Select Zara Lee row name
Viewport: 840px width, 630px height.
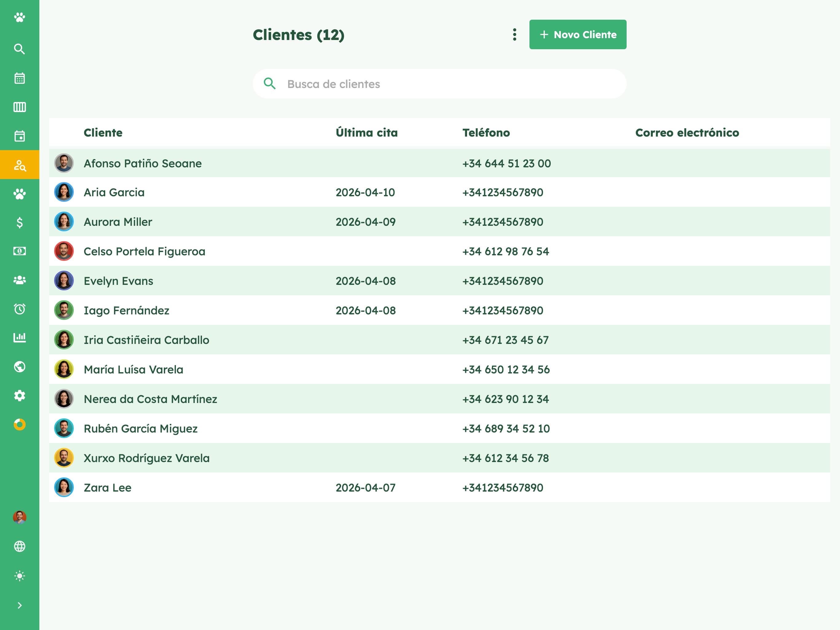[x=108, y=488]
